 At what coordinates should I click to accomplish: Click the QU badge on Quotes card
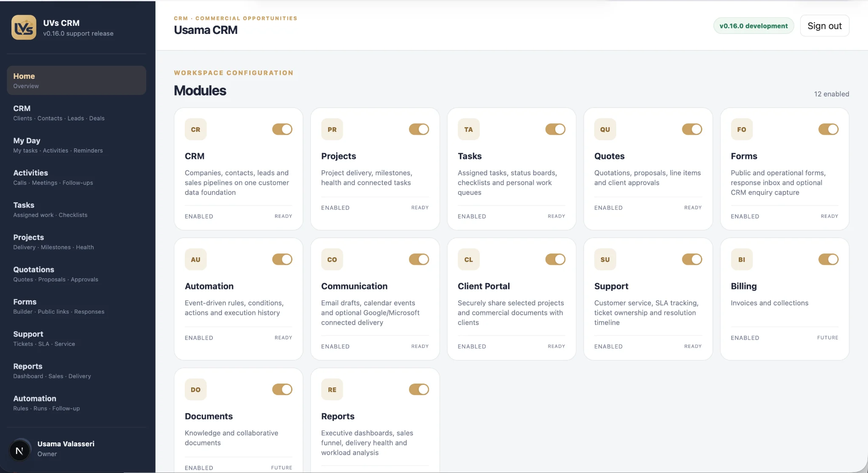605,129
